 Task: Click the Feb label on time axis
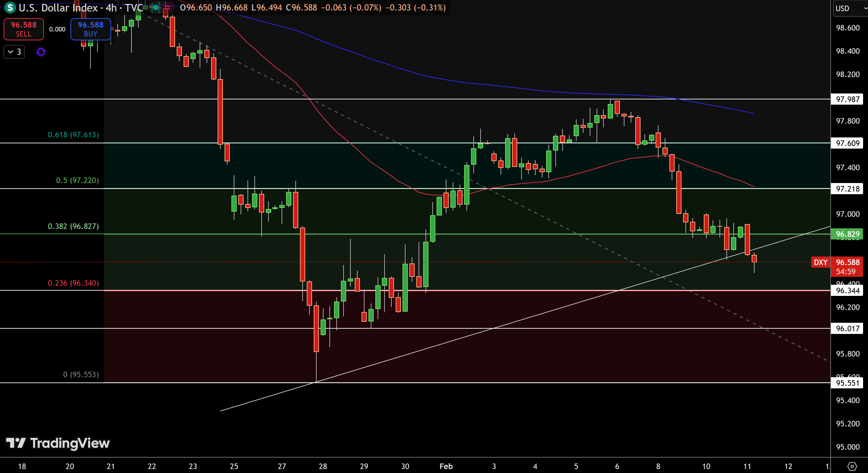(x=446, y=466)
